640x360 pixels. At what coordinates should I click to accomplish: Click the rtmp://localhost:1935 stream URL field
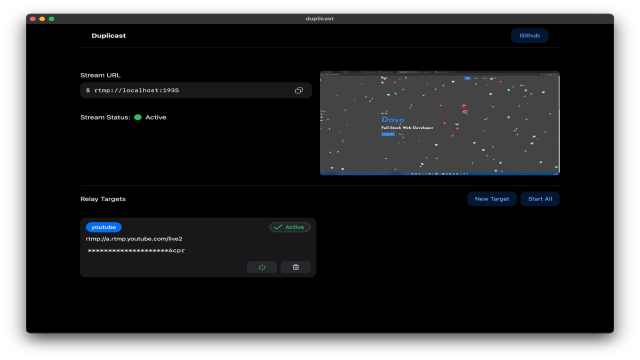click(196, 90)
